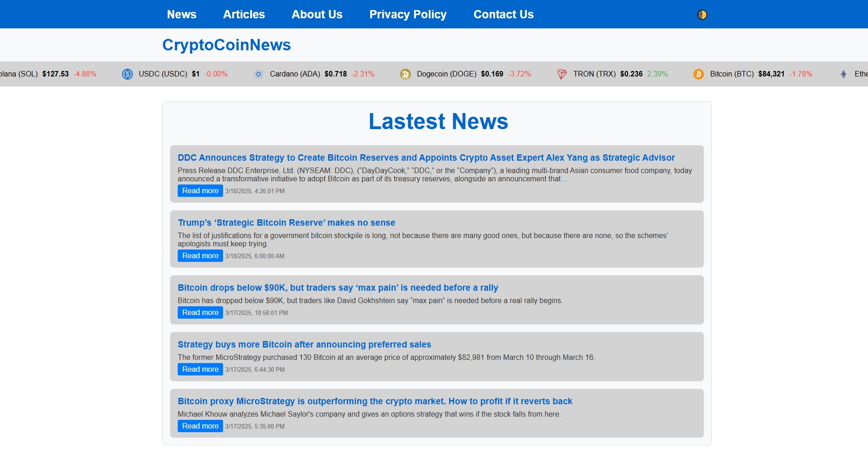This screenshot has width=868, height=456.
Task: Click timestamp 3/17/2025, 10:58:01 PM
Action: (x=257, y=313)
